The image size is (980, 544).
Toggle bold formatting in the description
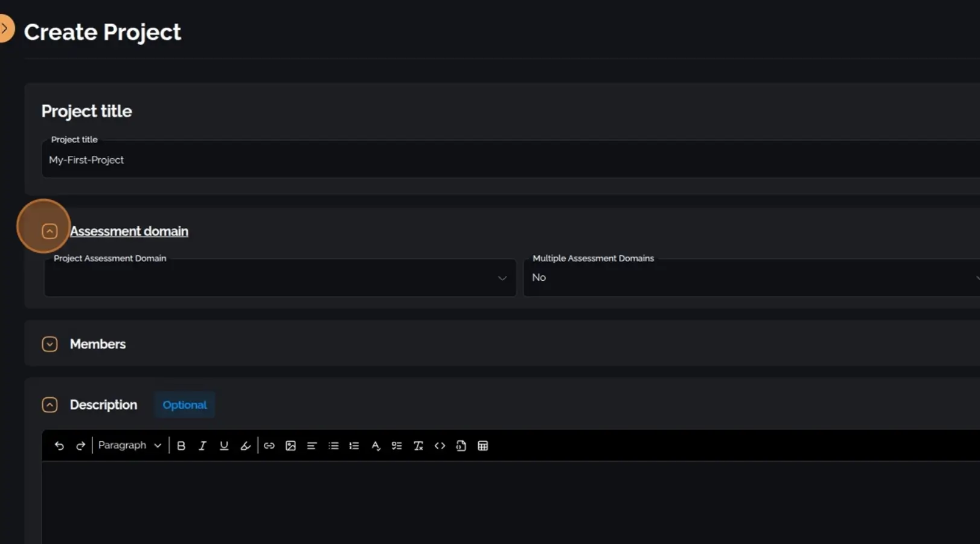pos(181,446)
